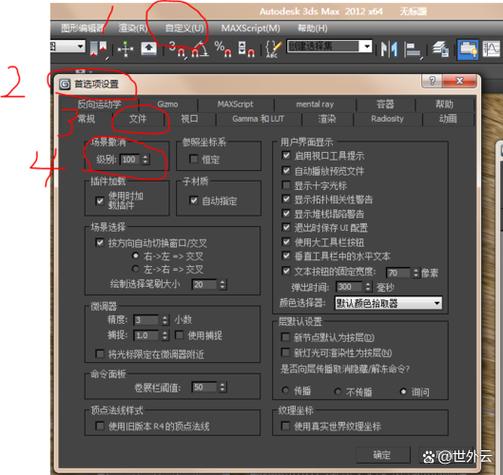
Task: Click the Mirror tool icon
Action: click(389, 49)
